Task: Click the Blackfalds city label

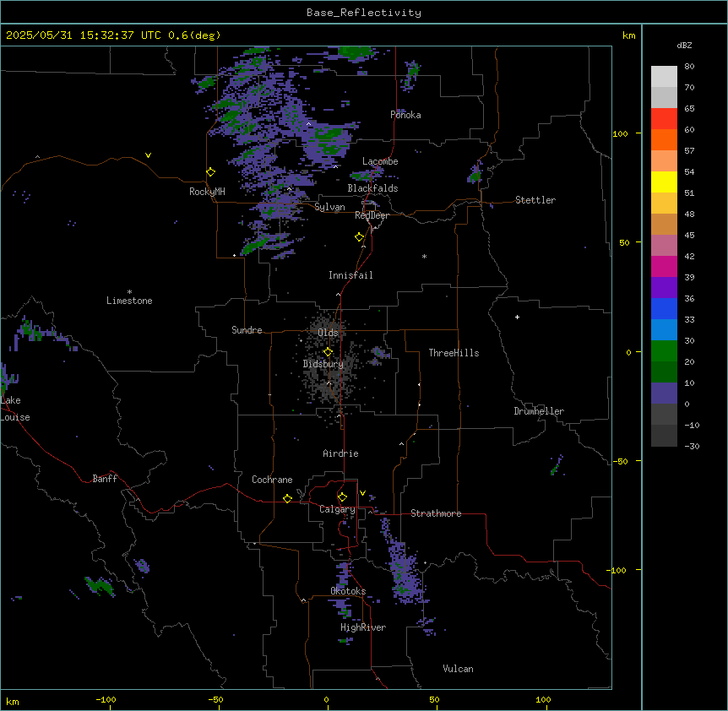Action: [372, 188]
